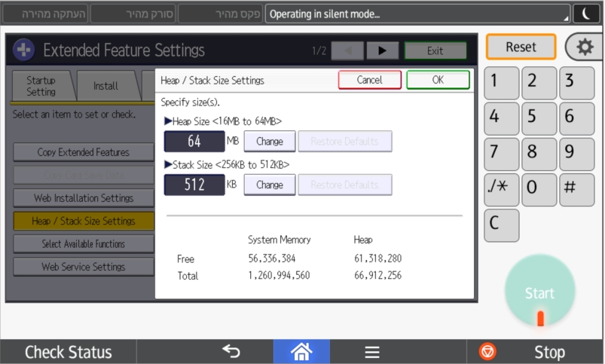The height and width of the screenshot is (364, 605).
Task: Switch to the Startup Setting tab
Action: pos(41,86)
